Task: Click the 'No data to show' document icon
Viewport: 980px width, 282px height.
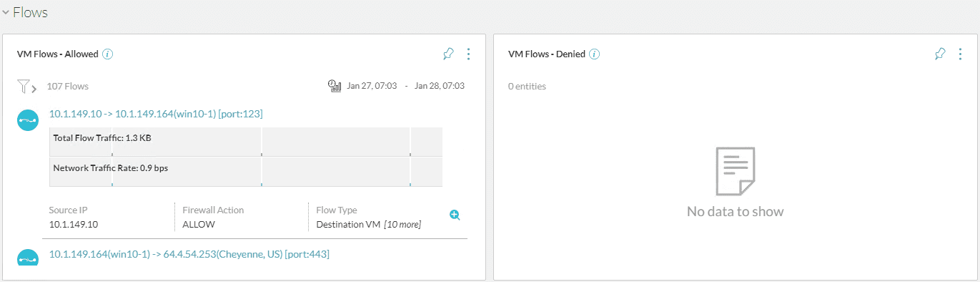Action: pyautogui.click(x=735, y=171)
